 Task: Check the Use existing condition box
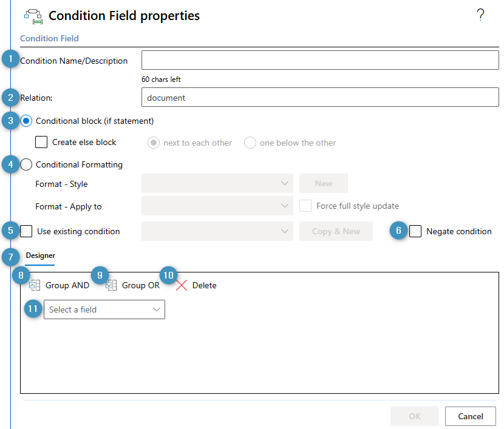(x=26, y=231)
